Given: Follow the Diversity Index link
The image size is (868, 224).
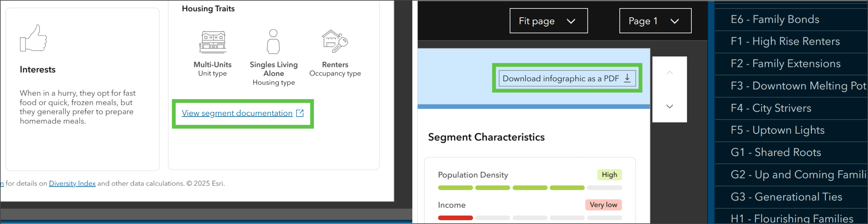Looking at the screenshot, I should click(72, 183).
